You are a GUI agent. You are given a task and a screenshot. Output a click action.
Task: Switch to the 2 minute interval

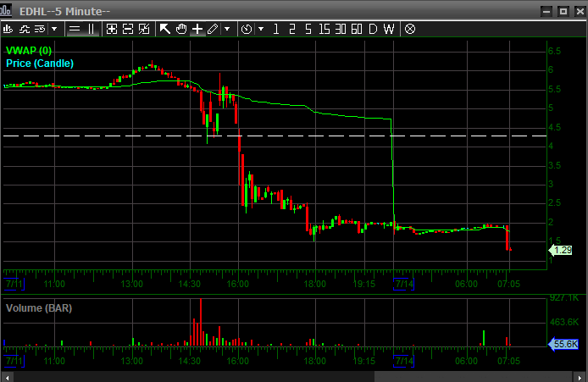(292, 29)
